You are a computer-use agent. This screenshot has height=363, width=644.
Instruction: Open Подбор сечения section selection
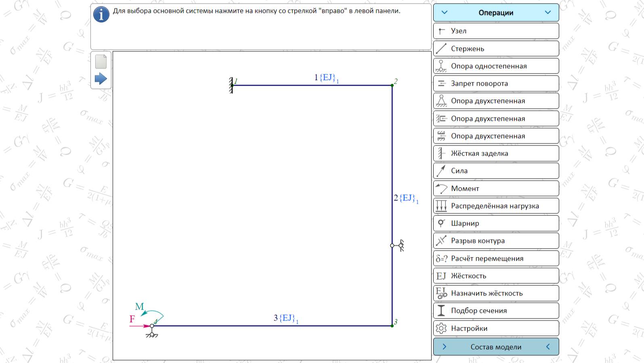pos(496,310)
